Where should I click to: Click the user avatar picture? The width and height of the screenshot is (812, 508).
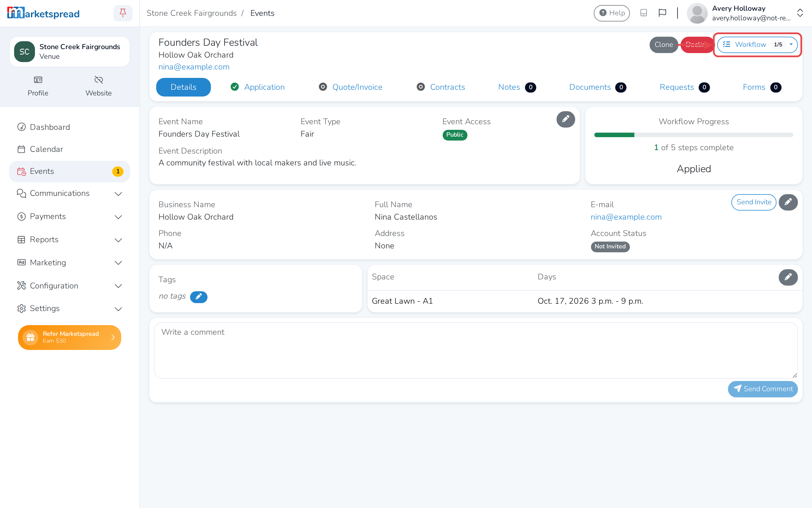click(697, 13)
